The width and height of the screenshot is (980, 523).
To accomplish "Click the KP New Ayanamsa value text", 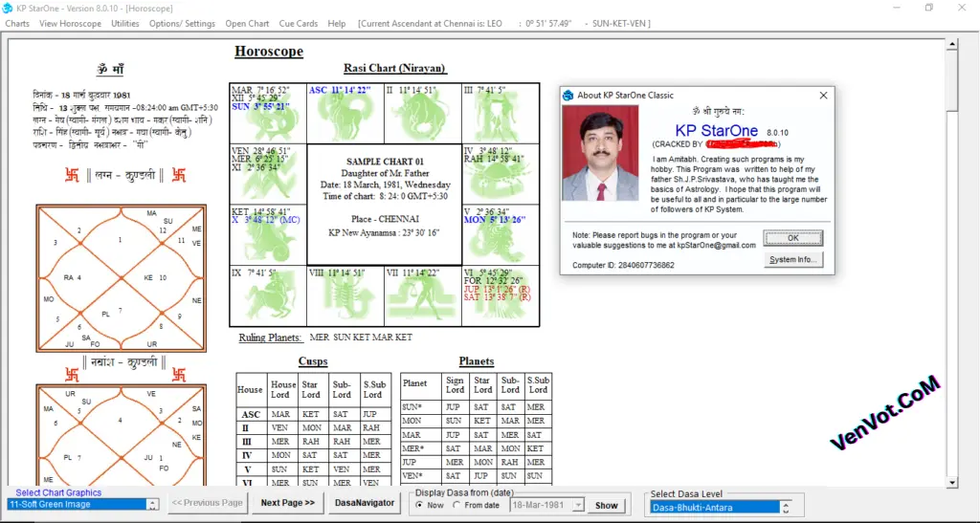I will (385, 232).
